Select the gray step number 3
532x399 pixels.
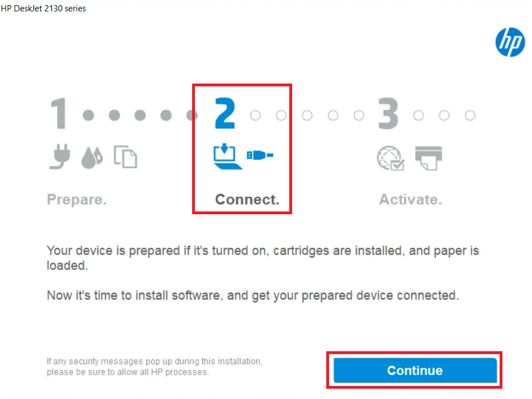(388, 113)
